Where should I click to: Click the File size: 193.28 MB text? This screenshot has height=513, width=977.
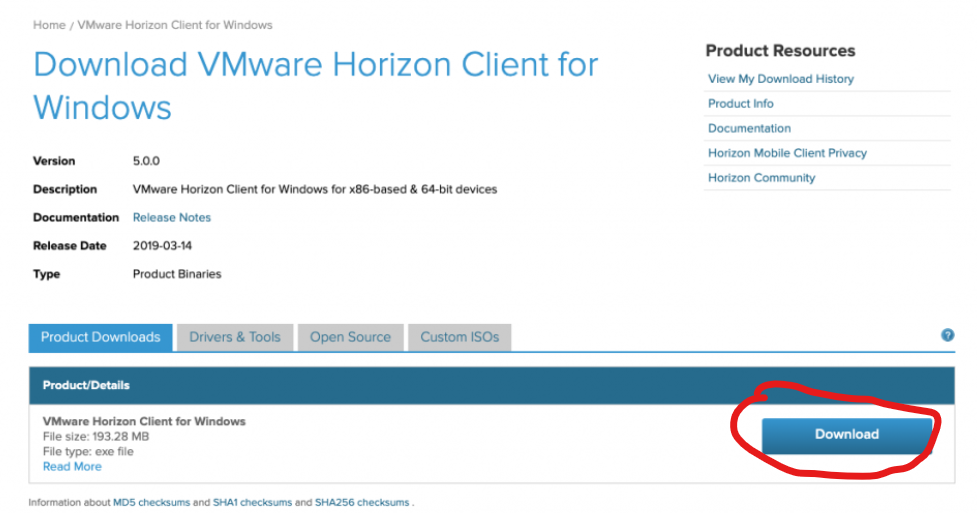click(96, 436)
